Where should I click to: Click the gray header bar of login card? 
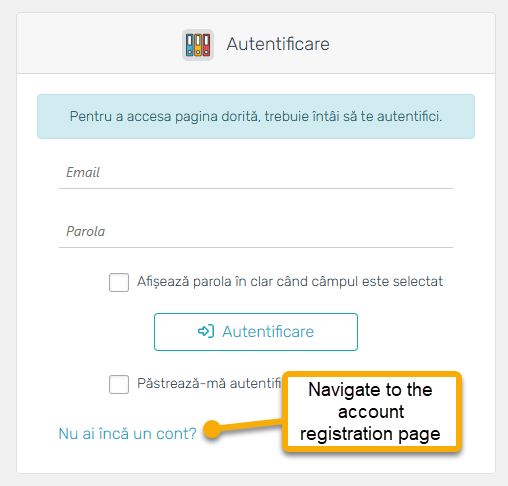(256, 43)
